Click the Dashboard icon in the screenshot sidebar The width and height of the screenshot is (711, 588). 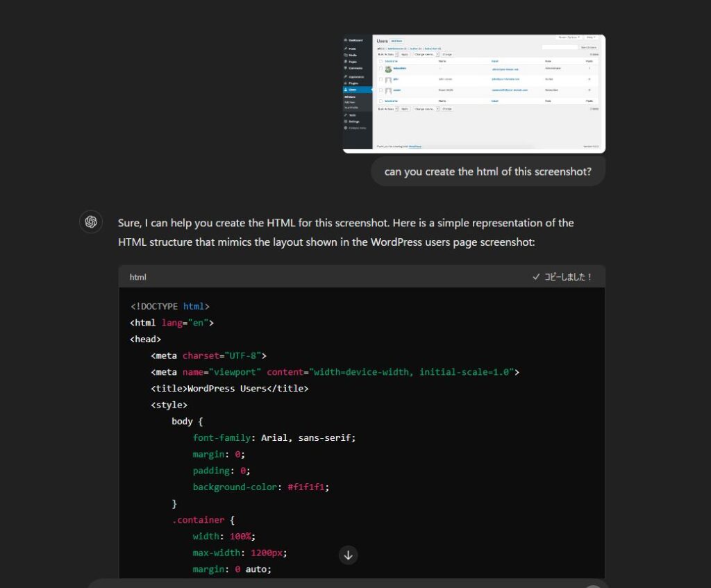click(x=346, y=41)
